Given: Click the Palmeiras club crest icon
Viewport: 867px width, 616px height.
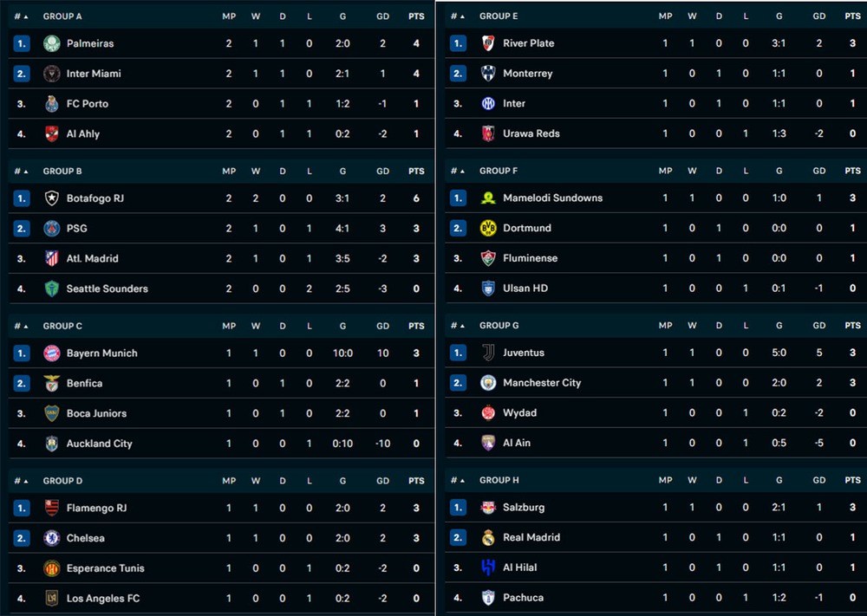Looking at the screenshot, I should (52, 43).
